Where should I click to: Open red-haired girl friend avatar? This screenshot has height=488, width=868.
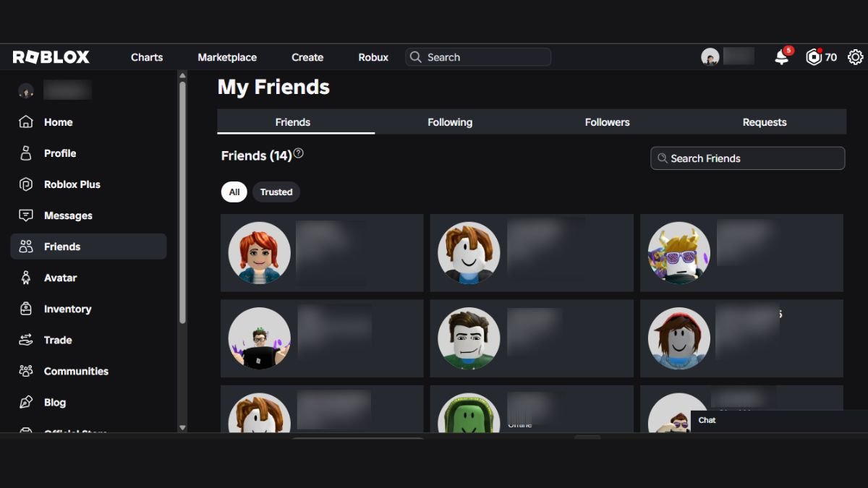tap(260, 253)
